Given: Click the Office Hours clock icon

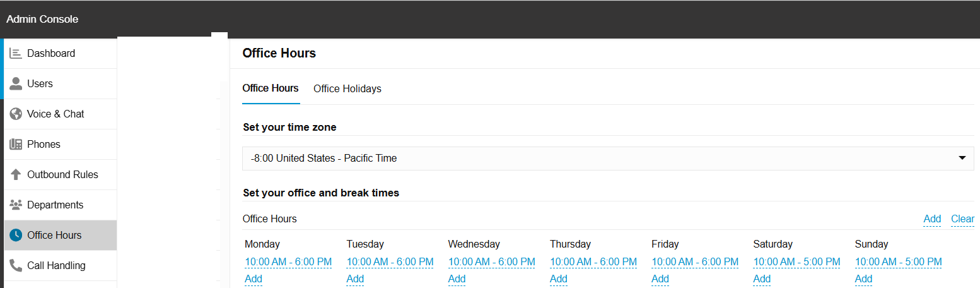Looking at the screenshot, I should point(16,236).
